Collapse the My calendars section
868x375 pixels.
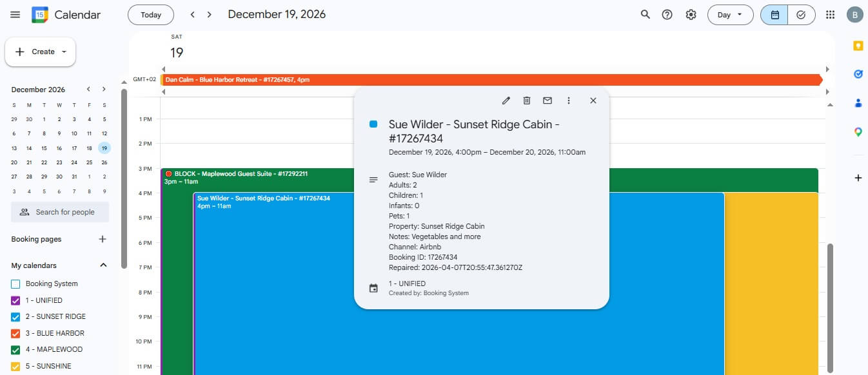tap(103, 265)
